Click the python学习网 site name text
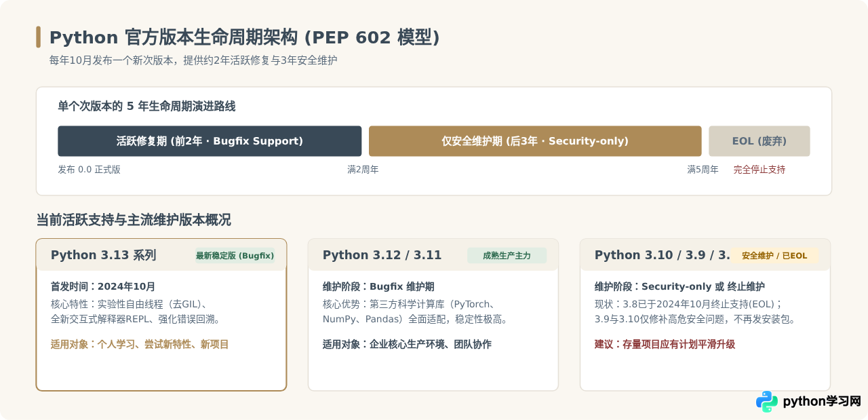Screen dimensions: 868x420 click(x=822, y=401)
